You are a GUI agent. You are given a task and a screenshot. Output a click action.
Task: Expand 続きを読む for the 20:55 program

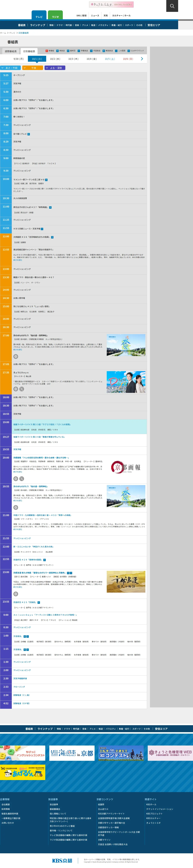tap(18, 500)
